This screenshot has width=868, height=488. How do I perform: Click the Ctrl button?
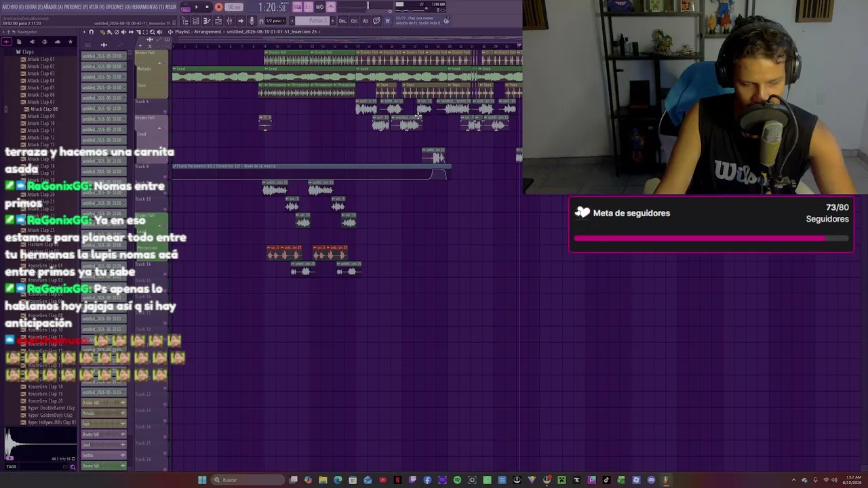coord(354,21)
